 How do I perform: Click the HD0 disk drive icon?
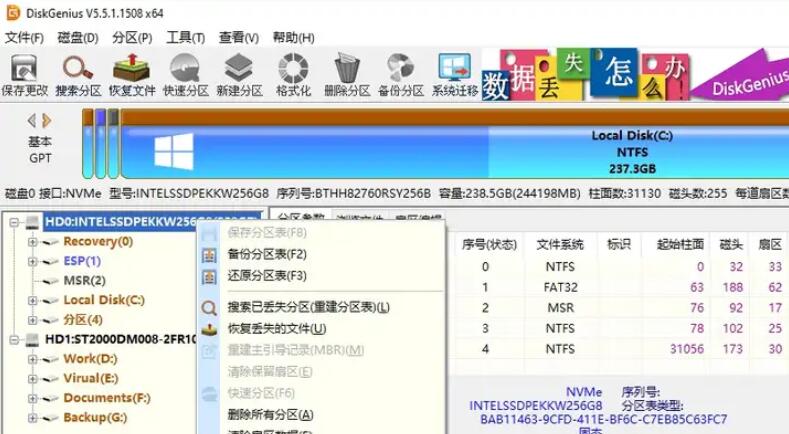tap(33, 222)
